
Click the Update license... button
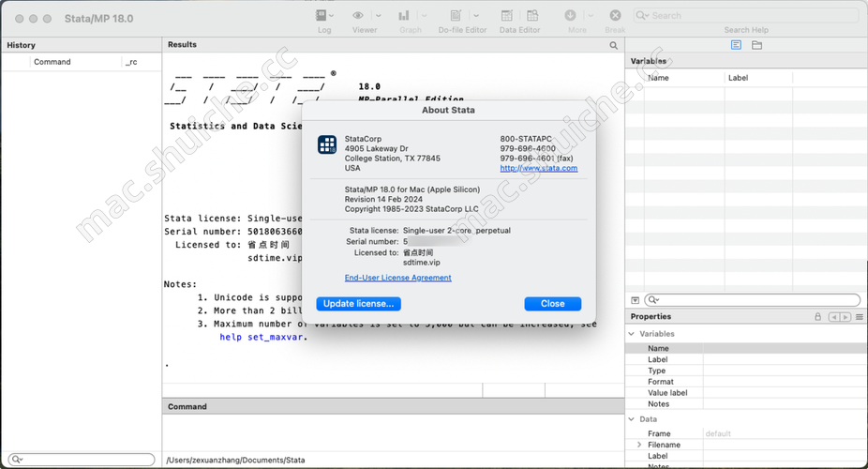359,304
